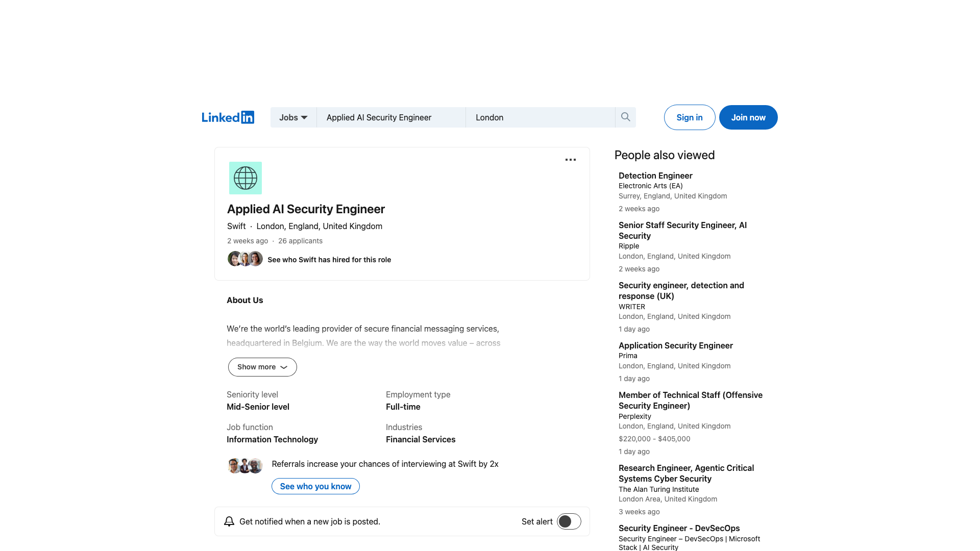Click referral avatars beside referrals text
Screen dimensions: 980x551
245,465
